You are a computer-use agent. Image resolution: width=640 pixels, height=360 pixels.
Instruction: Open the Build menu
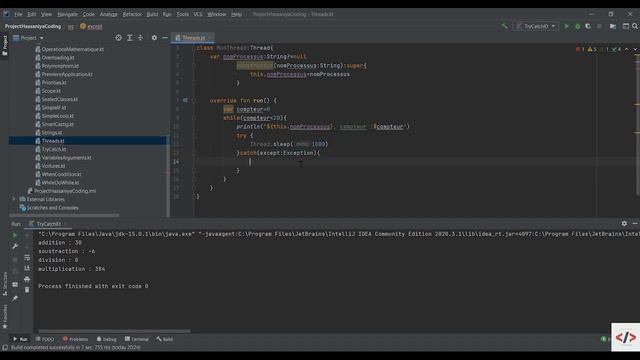[x=152, y=14]
